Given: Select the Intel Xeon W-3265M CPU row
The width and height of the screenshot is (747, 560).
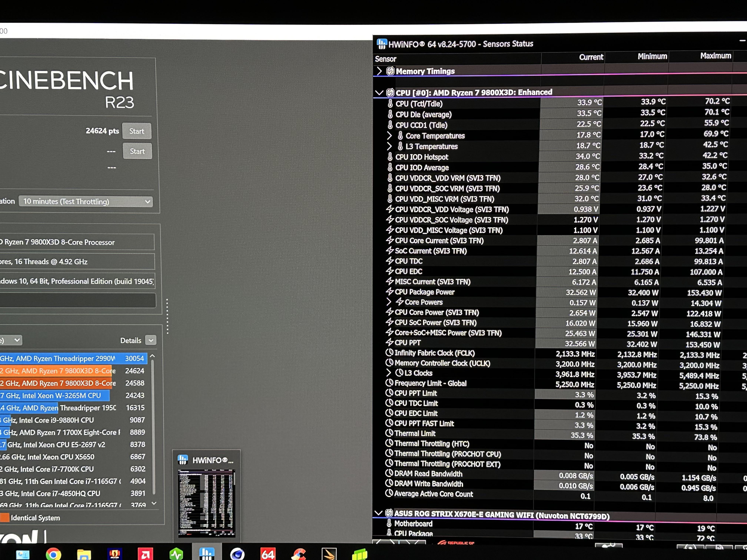Looking at the screenshot, I should tap(74, 395).
